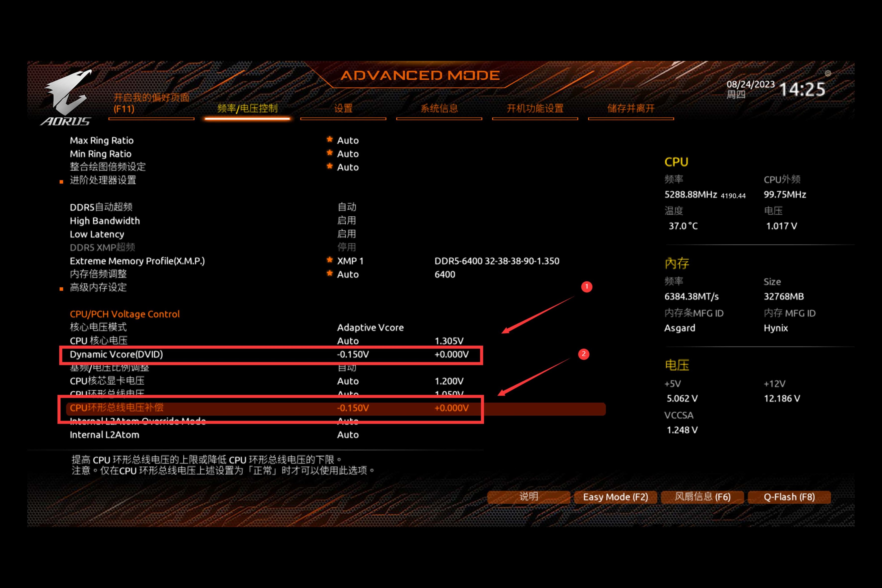This screenshot has height=588, width=882.
Task: Click the settings gear icon near clock
Action: [x=828, y=73]
